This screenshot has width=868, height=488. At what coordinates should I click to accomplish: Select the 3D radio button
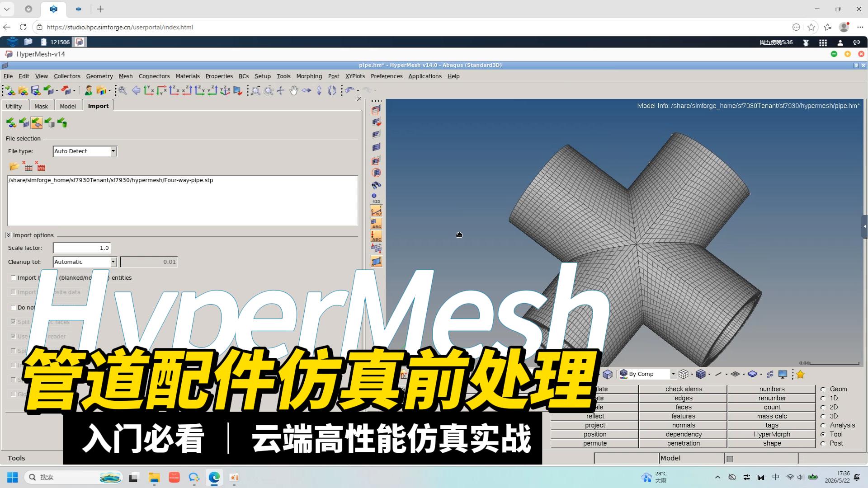(x=823, y=416)
